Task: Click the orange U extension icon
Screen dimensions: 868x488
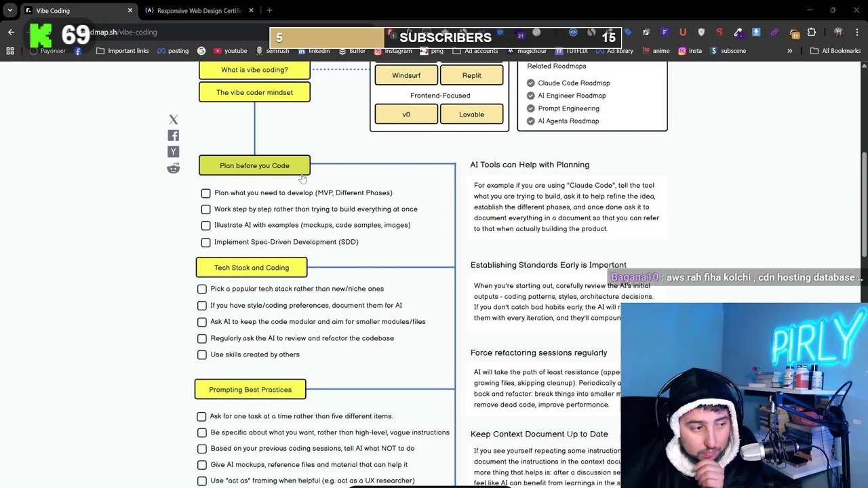Action: point(682,32)
